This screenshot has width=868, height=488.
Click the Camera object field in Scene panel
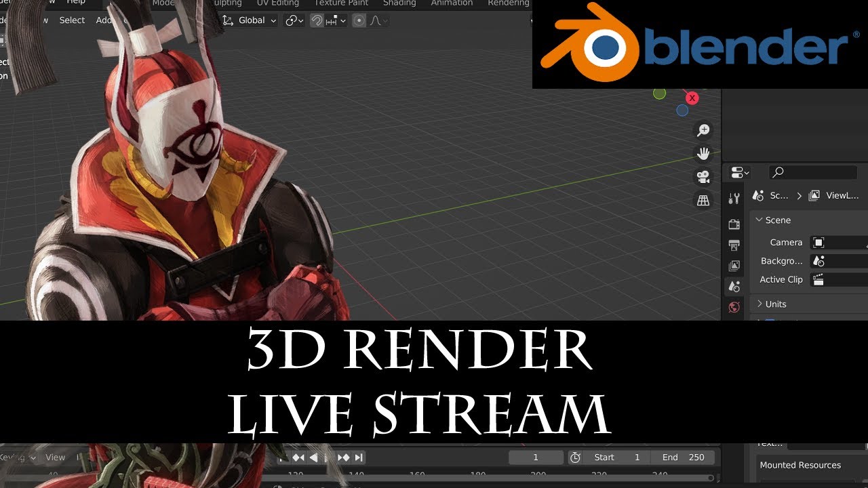pos(839,243)
